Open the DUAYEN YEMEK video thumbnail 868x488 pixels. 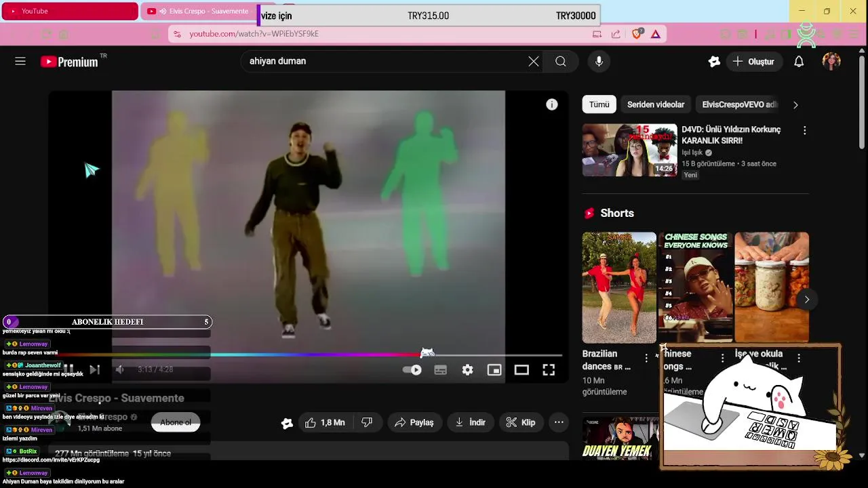pyautogui.click(x=620, y=438)
